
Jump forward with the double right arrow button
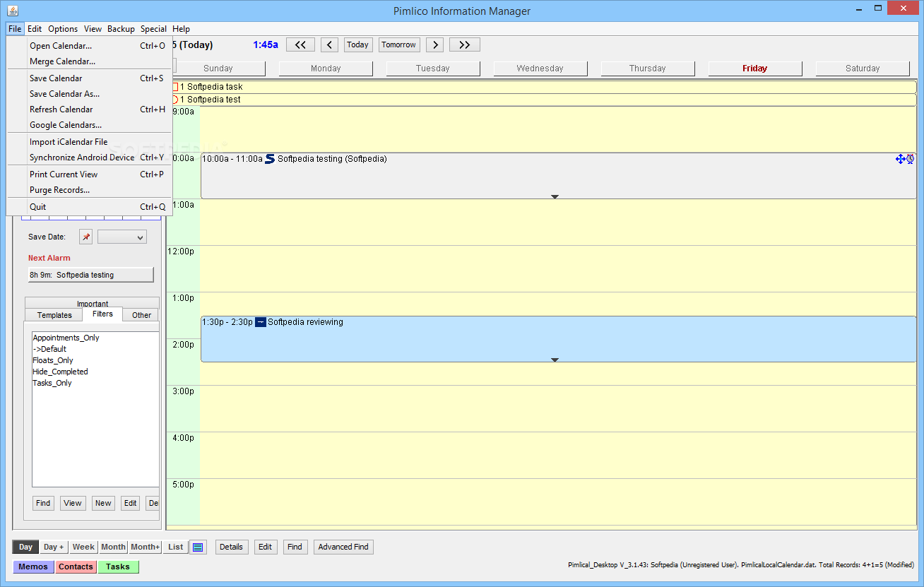465,45
